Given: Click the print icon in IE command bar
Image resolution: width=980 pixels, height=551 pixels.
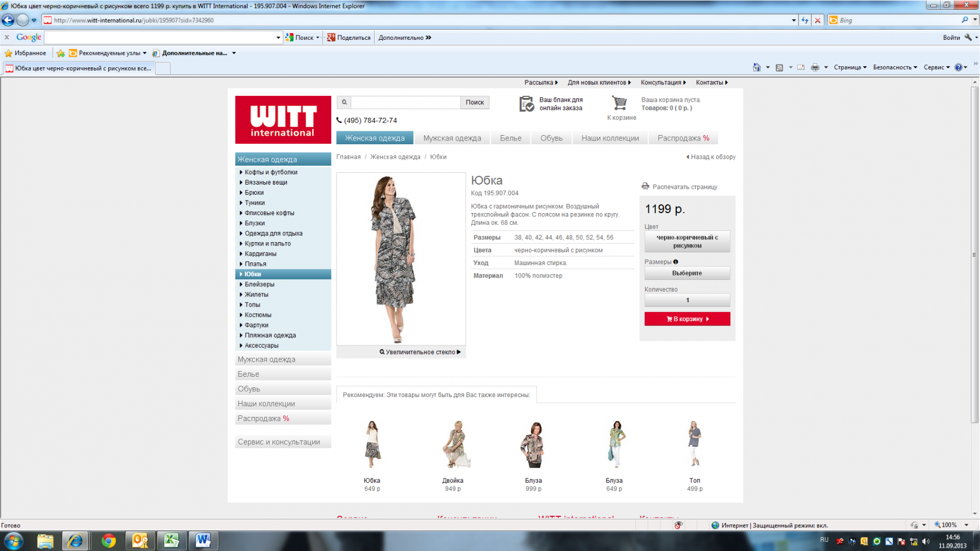Looking at the screenshot, I should (815, 67).
